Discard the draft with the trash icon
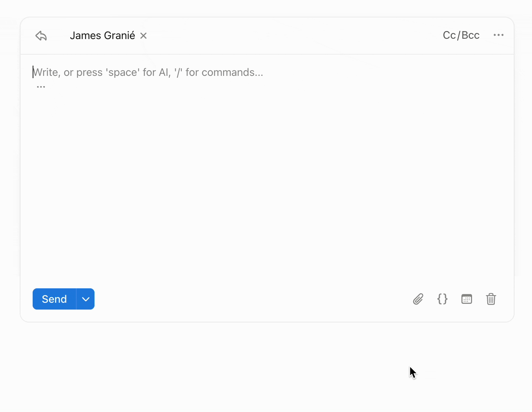The image size is (532, 412). point(491,299)
